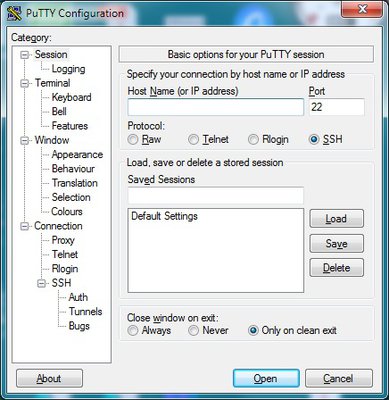Click the Save session button
The image size is (389, 400).
336,244
